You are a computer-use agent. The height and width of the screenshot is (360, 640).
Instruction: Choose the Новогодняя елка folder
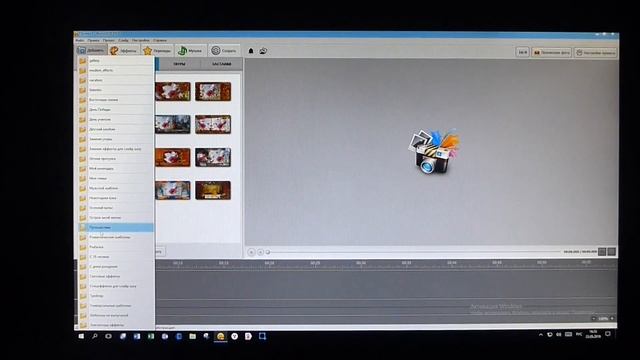(x=116, y=198)
